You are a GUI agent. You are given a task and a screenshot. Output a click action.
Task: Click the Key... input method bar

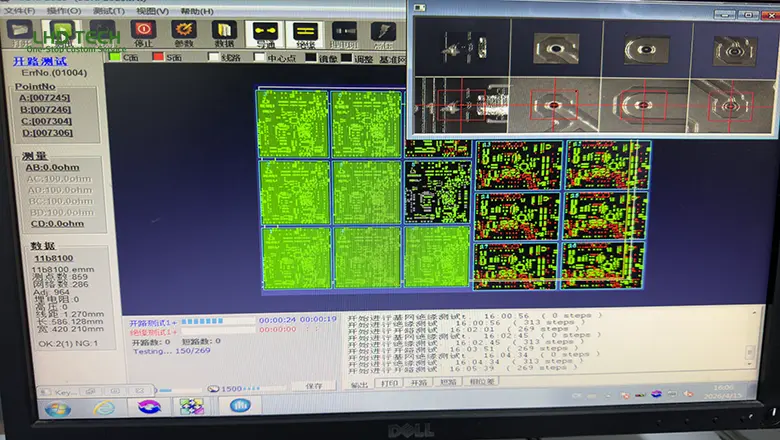coord(95,392)
